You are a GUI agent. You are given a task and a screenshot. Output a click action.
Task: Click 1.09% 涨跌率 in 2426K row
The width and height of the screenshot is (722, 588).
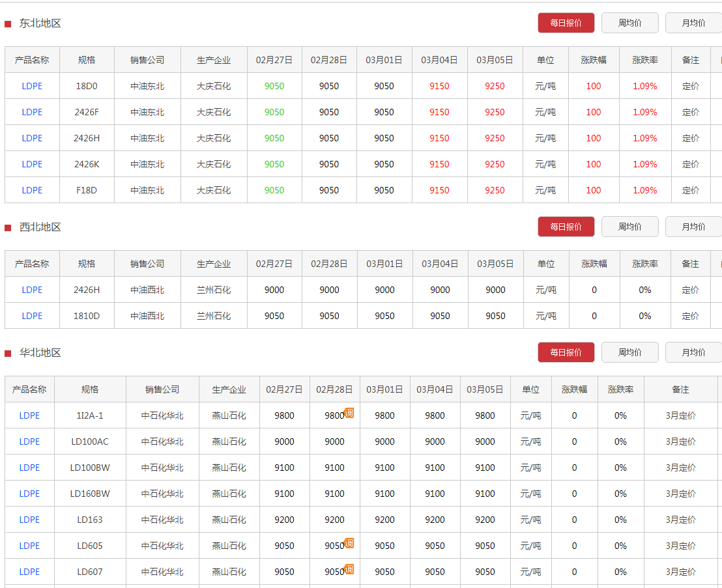644,164
